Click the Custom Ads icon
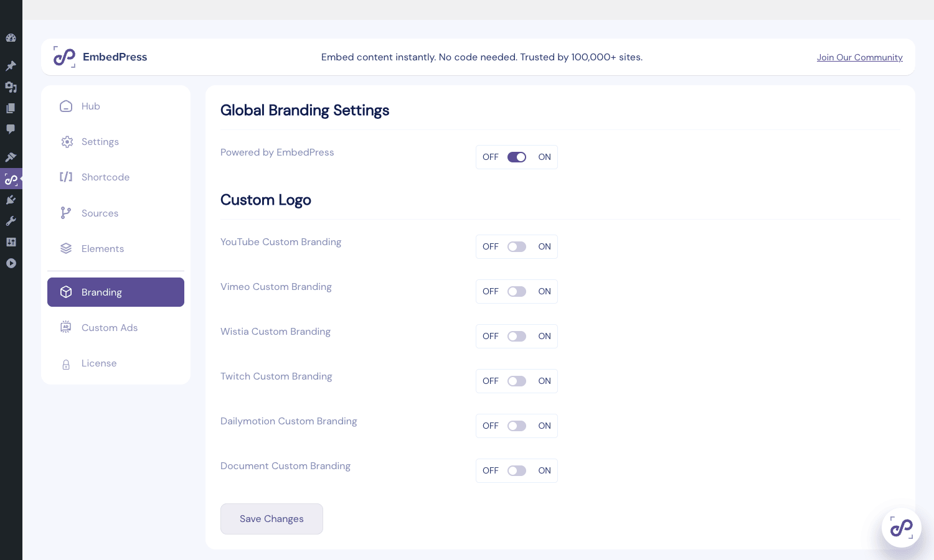The height and width of the screenshot is (560, 934). 66,327
